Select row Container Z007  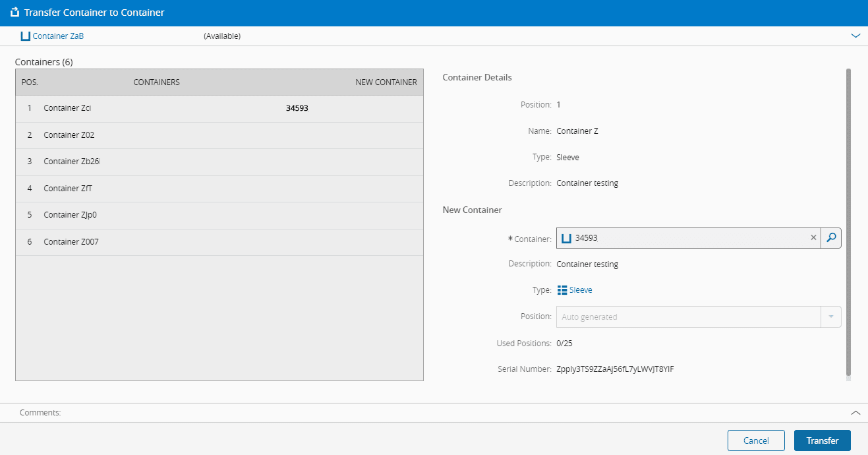pyautogui.click(x=71, y=242)
